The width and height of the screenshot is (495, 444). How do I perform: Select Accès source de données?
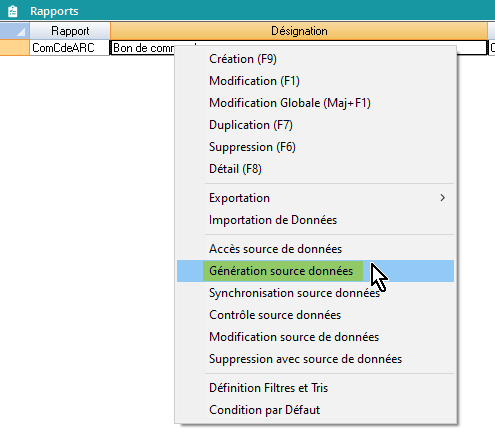point(315,249)
